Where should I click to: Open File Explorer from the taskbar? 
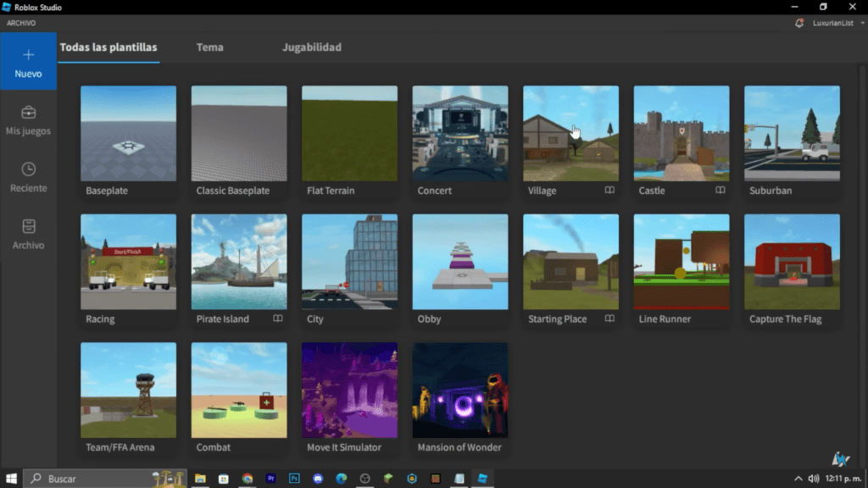click(200, 479)
